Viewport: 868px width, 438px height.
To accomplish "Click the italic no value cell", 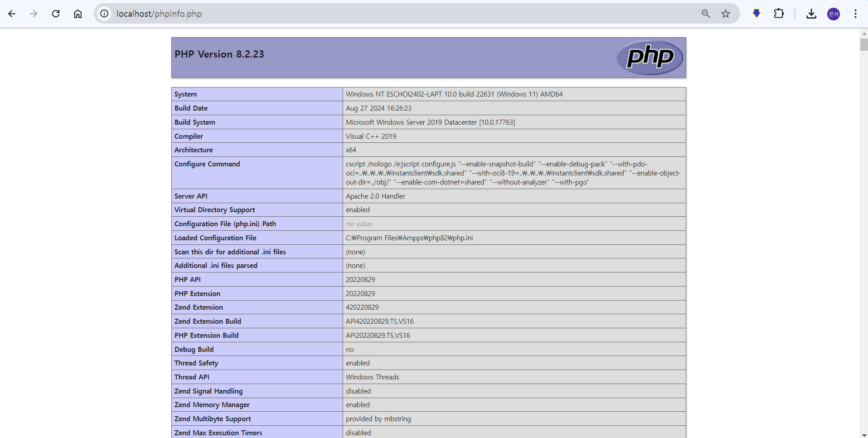I will pyautogui.click(x=359, y=224).
